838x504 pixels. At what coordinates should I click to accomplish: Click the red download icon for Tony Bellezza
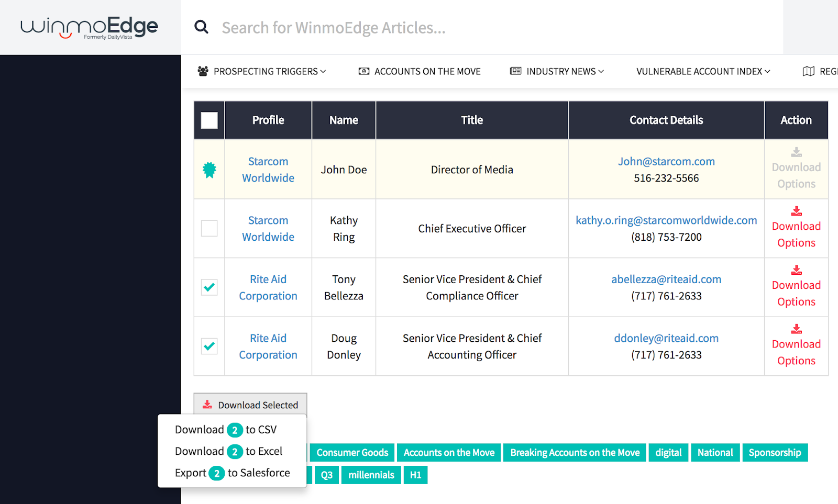pyautogui.click(x=796, y=270)
